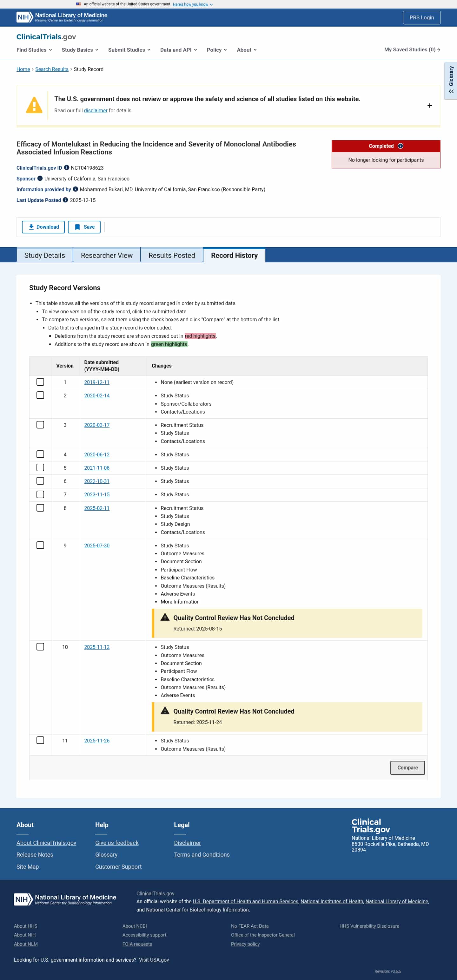Expand Here's how you know dropdown
Screen dimensions: 457x980
click(193, 4)
